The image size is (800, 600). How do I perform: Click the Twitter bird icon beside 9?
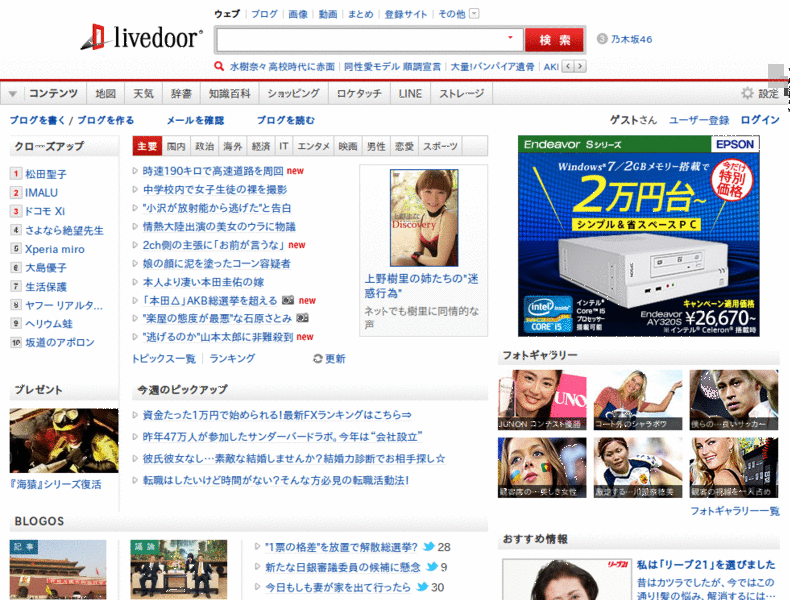point(432,567)
